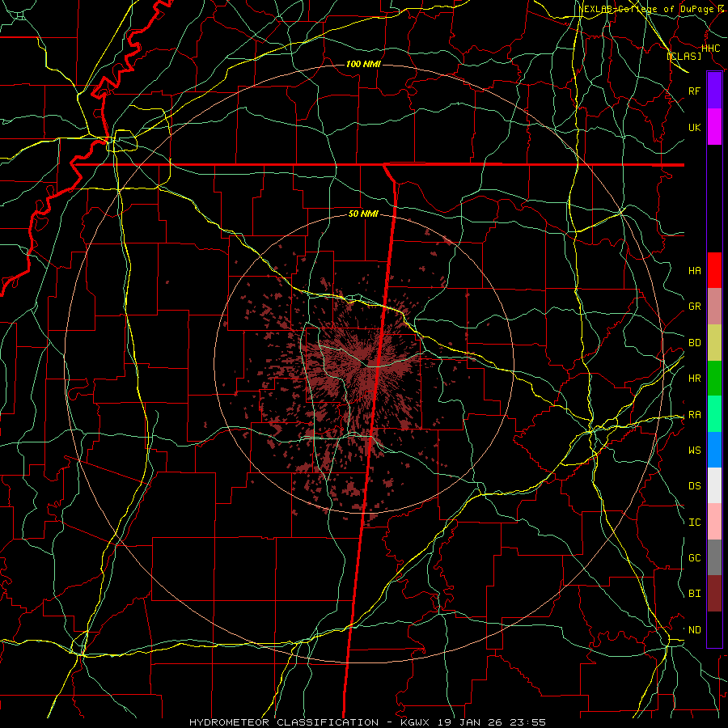Click the UK magenta legend swatch
The width and height of the screenshot is (728, 728).
coord(714,127)
